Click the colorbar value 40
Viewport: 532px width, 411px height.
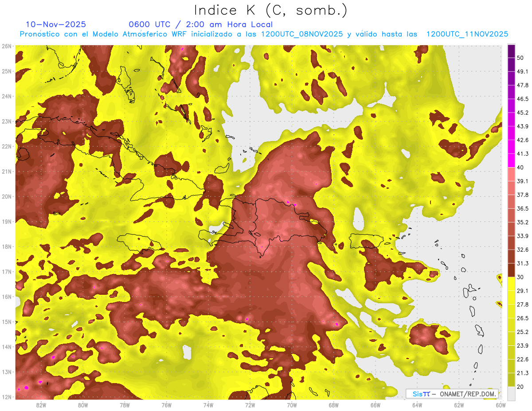tap(520, 167)
